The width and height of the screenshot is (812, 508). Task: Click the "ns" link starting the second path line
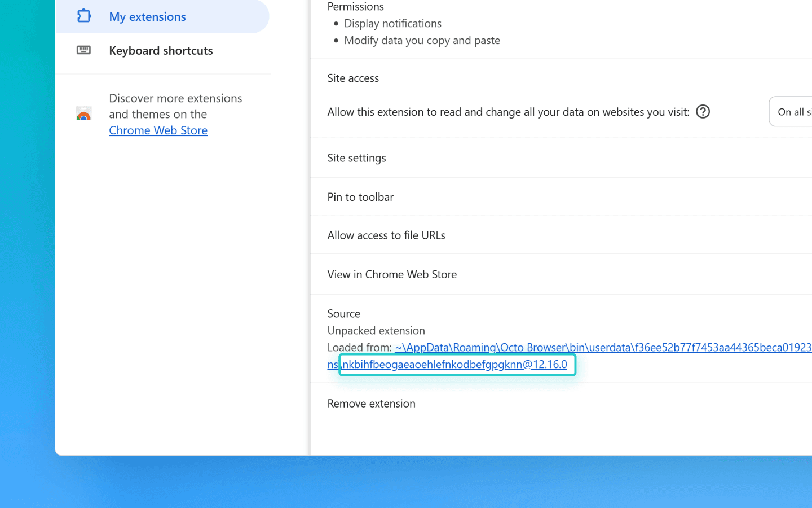(331, 365)
